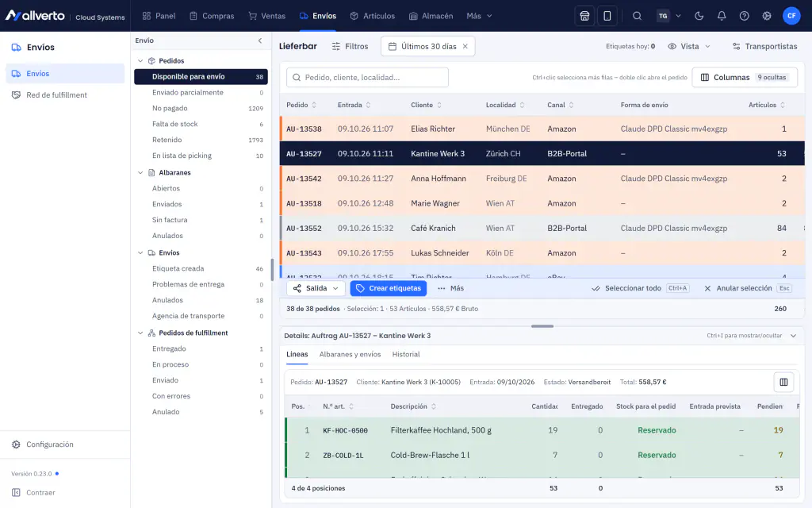Remove the Últimos 30 días filter

[x=465, y=46]
